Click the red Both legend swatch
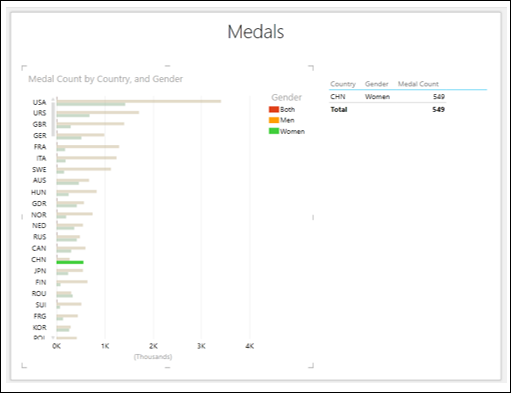Image resolution: width=512 pixels, height=394 pixels. (x=274, y=109)
